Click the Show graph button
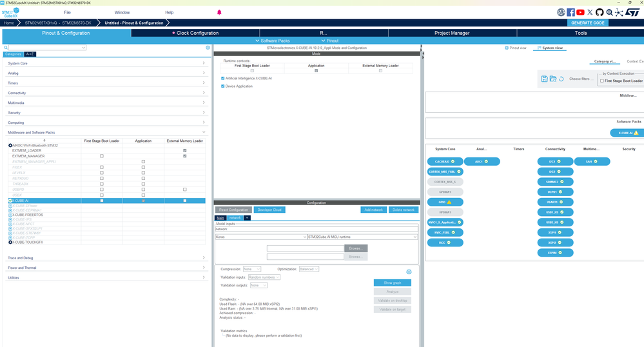 click(392, 283)
